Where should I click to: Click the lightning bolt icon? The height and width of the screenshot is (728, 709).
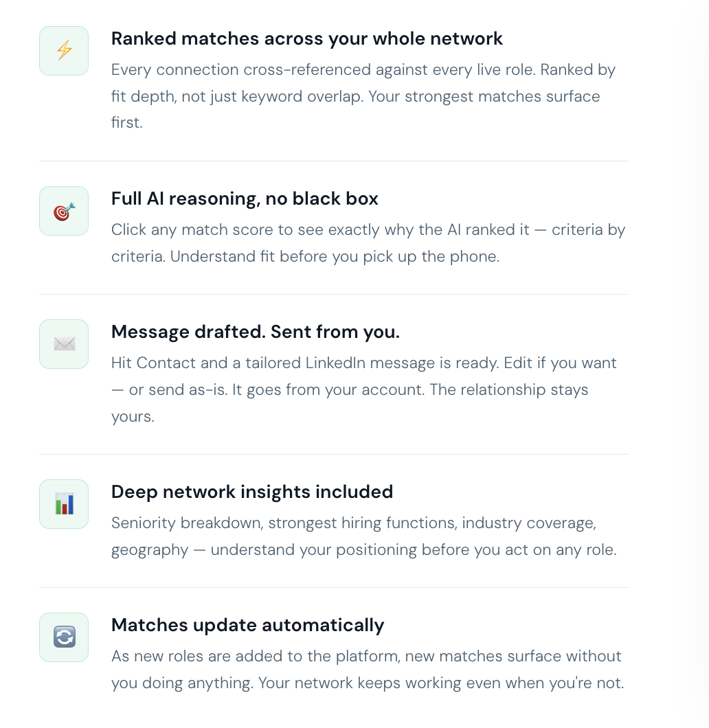click(x=64, y=51)
